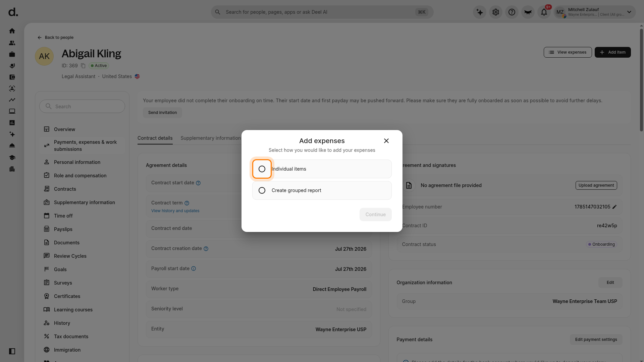Click the AK avatar
644x362 pixels.
tap(44, 56)
